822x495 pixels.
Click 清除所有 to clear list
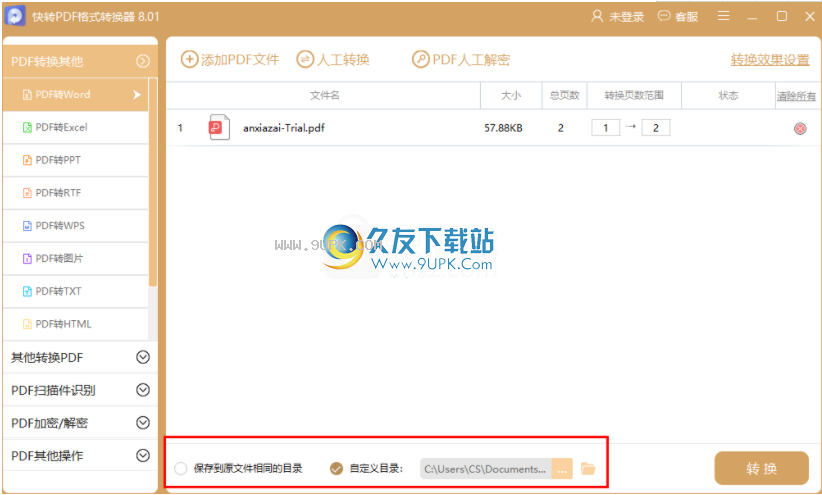click(x=796, y=96)
